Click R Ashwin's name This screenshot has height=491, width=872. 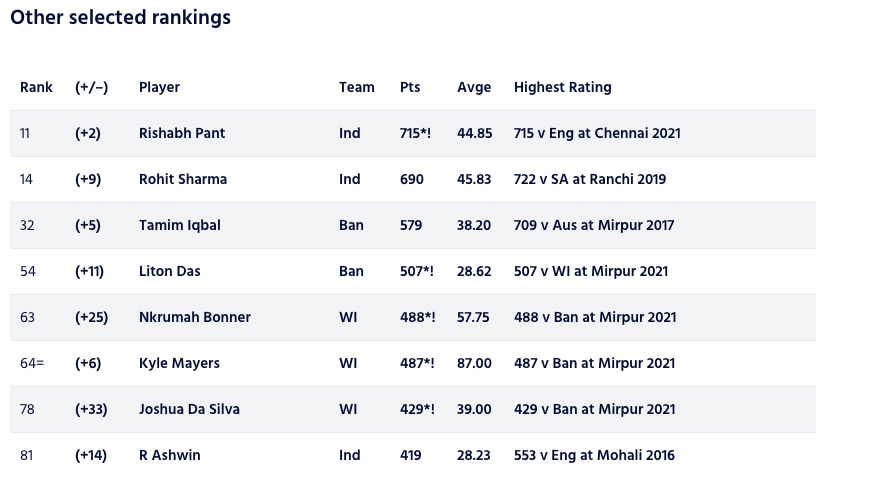pos(169,455)
